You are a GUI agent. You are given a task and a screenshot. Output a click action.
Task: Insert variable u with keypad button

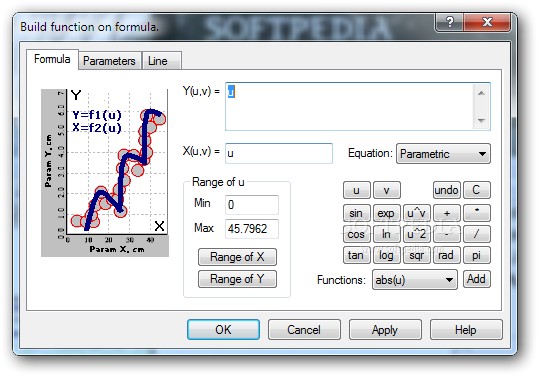356,190
